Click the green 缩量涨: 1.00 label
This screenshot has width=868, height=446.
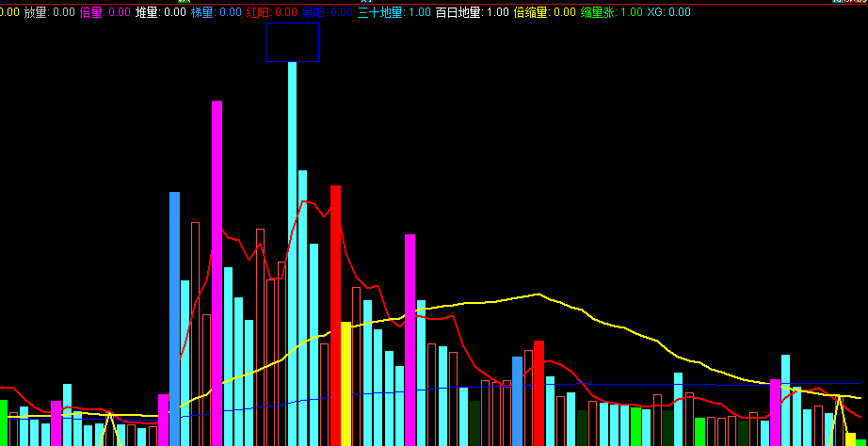[612, 12]
